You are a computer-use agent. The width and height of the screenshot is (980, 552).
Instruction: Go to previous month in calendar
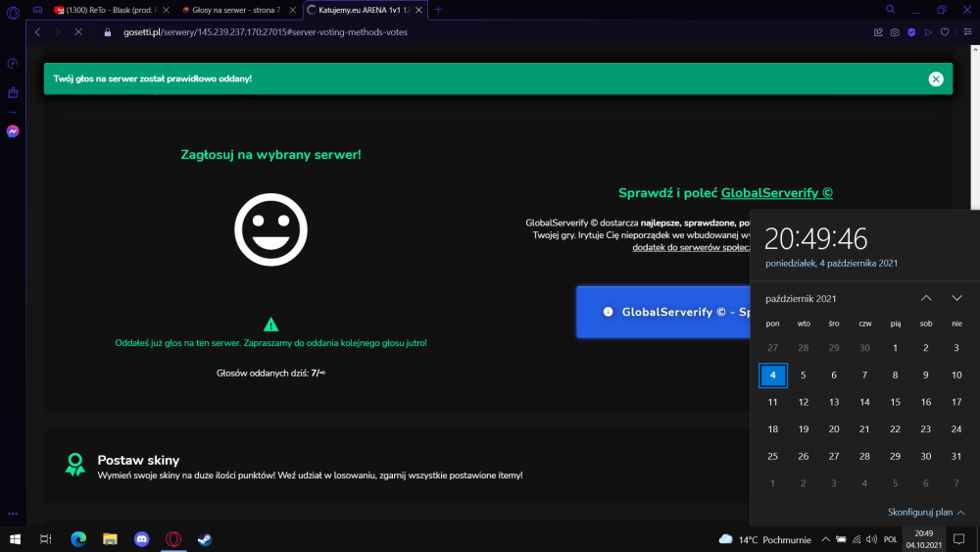coord(926,298)
